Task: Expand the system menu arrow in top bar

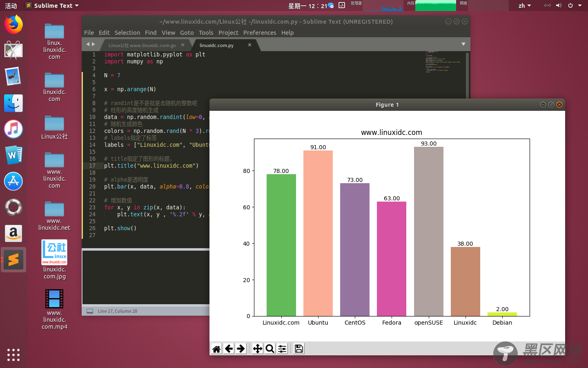Action: point(580,5)
